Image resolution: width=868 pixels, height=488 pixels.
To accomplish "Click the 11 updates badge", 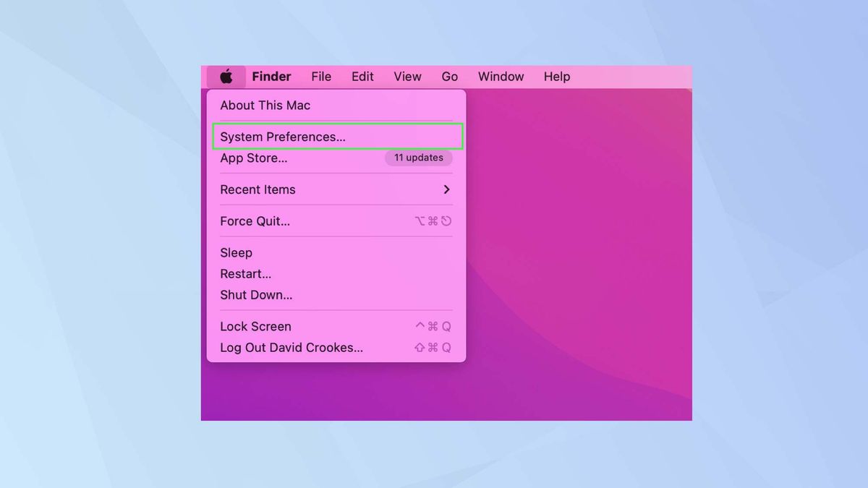I will click(x=418, y=158).
